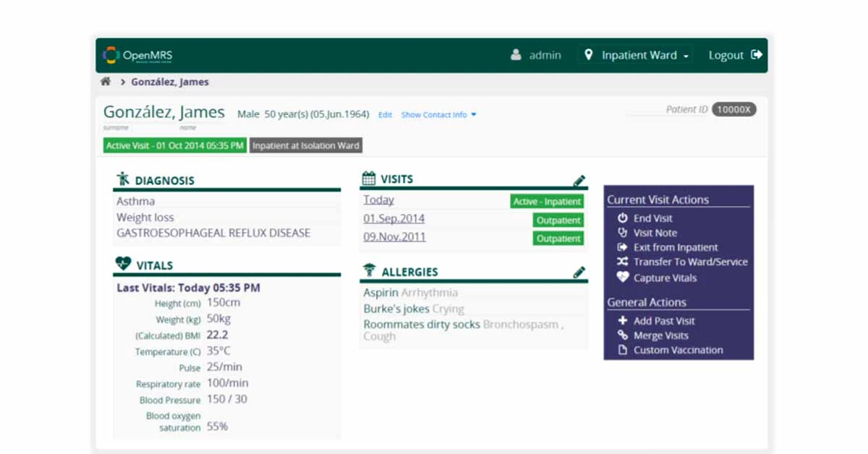
Task: Open the Today visit link
Action: coord(378,200)
